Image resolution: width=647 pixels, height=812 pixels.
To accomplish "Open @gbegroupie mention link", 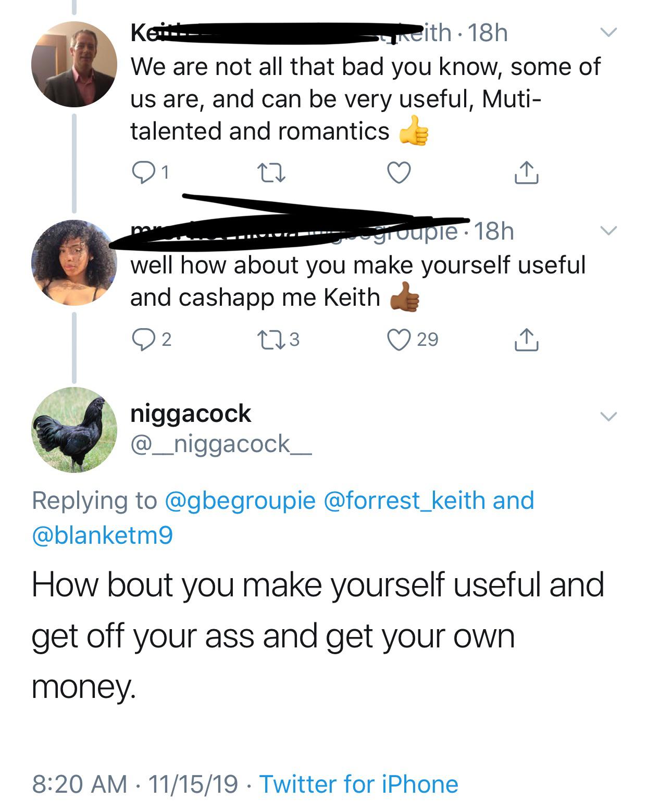I will pos(240,501).
